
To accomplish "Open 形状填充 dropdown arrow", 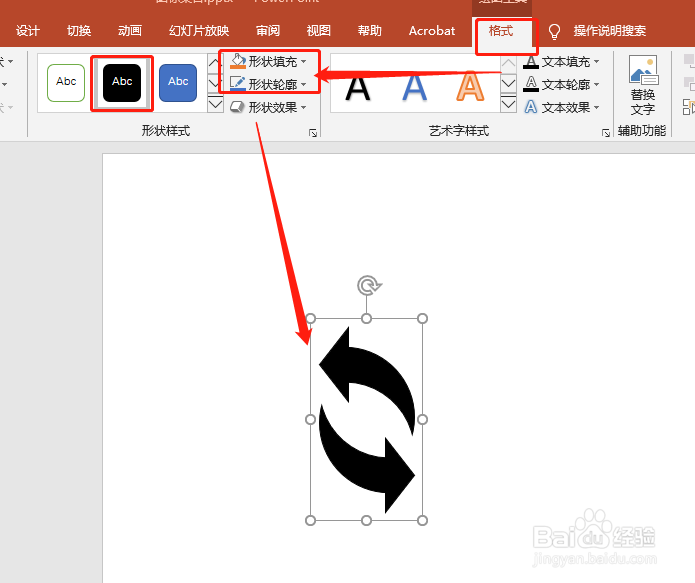I will (304, 61).
